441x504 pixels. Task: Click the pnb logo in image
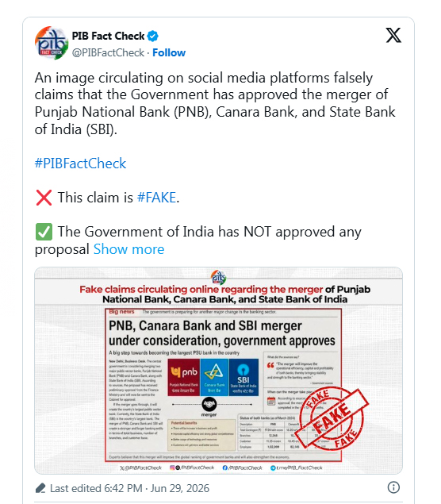[184, 377]
